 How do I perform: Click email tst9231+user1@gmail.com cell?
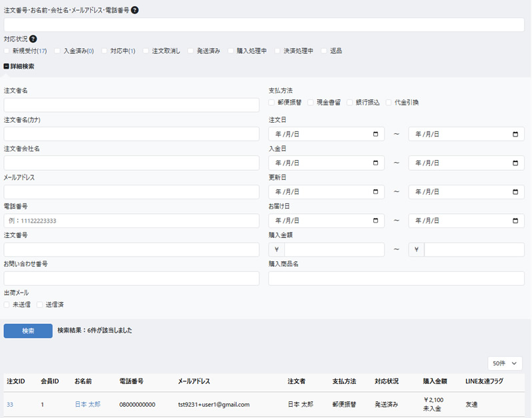coord(214,405)
